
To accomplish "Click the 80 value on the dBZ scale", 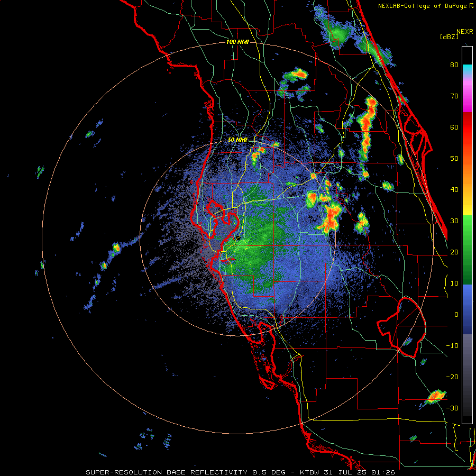I will pyautogui.click(x=454, y=65).
